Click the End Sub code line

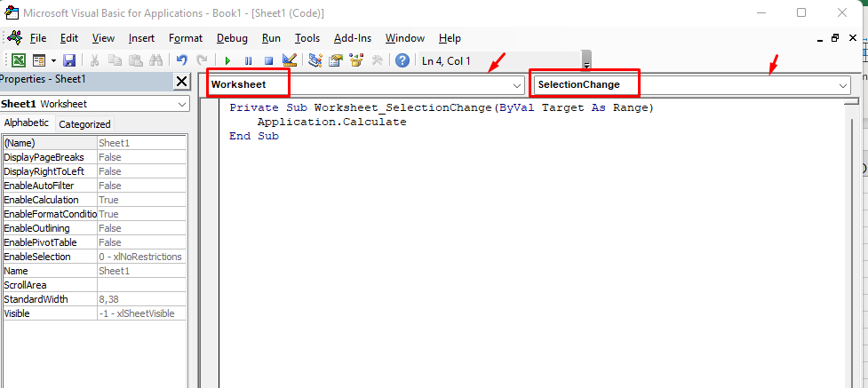pos(254,136)
